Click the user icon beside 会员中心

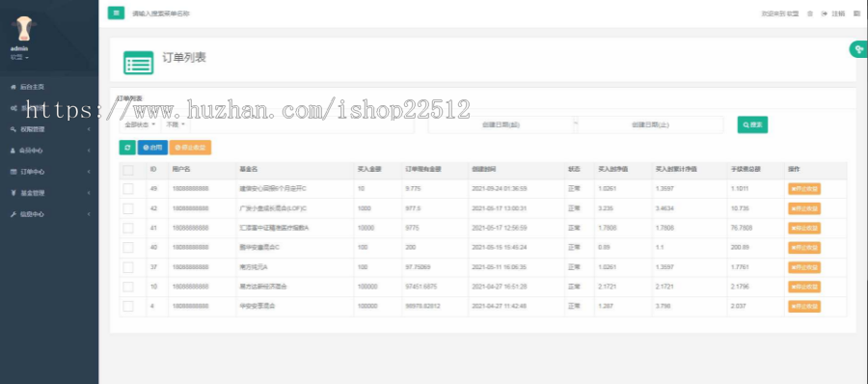14,151
